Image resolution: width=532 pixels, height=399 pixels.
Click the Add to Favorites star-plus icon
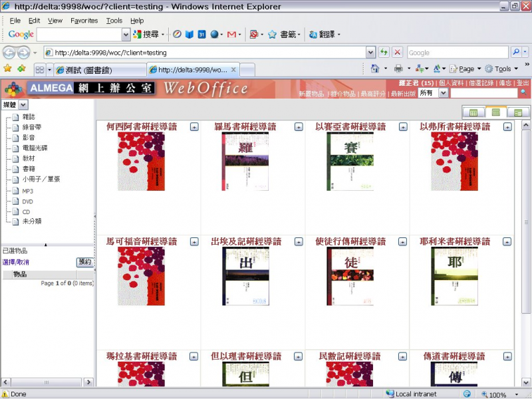click(x=22, y=69)
